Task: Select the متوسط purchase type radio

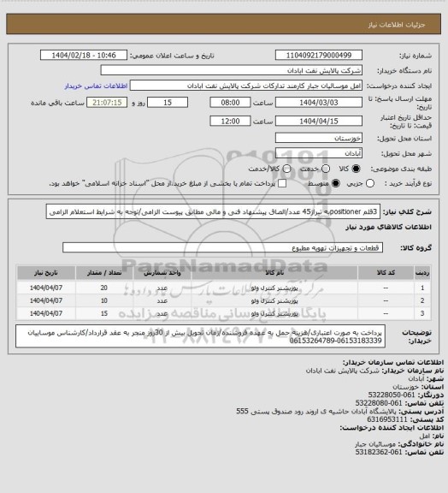Action: pyautogui.click(x=336, y=183)
